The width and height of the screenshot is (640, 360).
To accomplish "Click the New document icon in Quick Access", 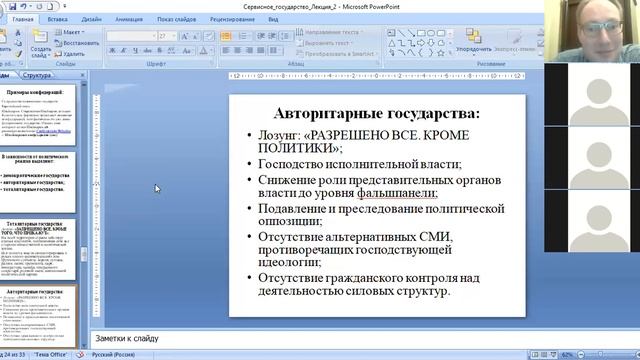I will pos(50,7).
